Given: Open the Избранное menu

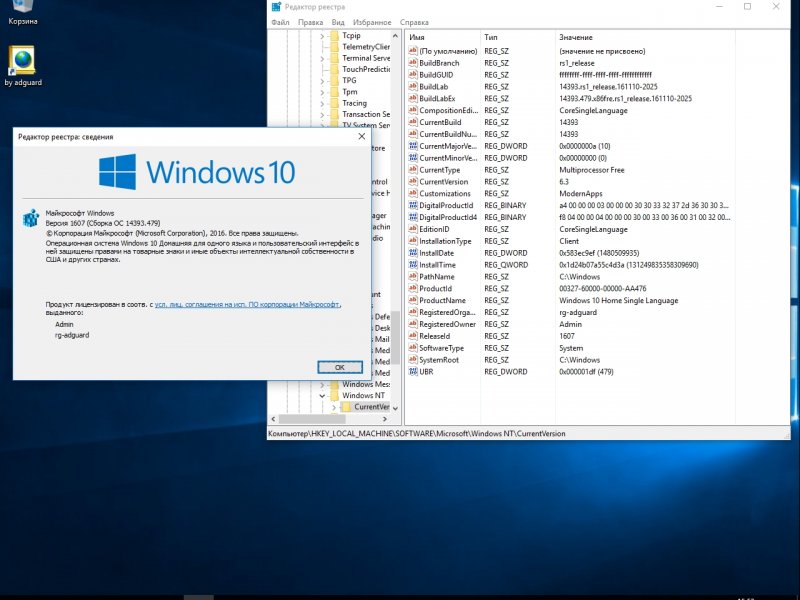Looking at the screenshot, I should coord(372,22).
